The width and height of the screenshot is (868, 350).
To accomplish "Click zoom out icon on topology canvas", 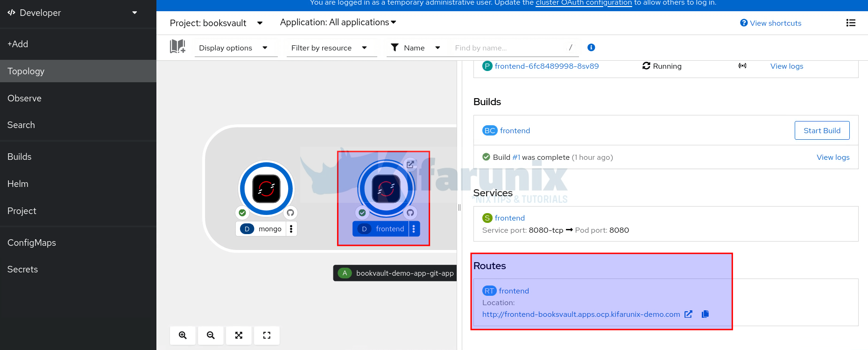I will 211,335.
